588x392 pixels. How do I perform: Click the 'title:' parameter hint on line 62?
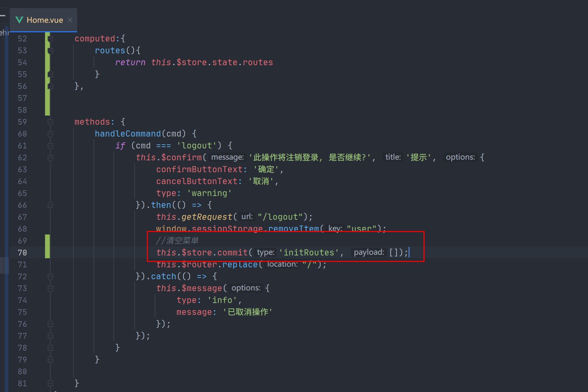pyautogui.click(x=393, y=157)
